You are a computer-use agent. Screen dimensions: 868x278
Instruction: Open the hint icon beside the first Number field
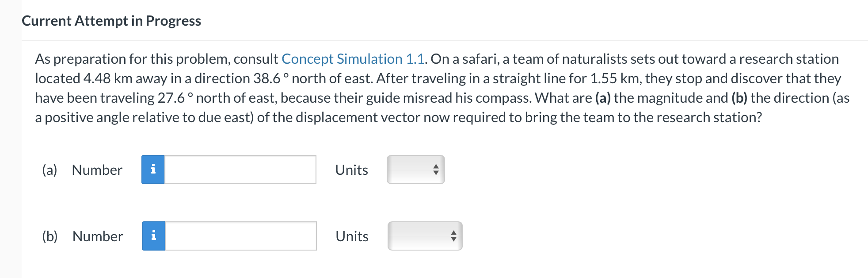(153, 170)
